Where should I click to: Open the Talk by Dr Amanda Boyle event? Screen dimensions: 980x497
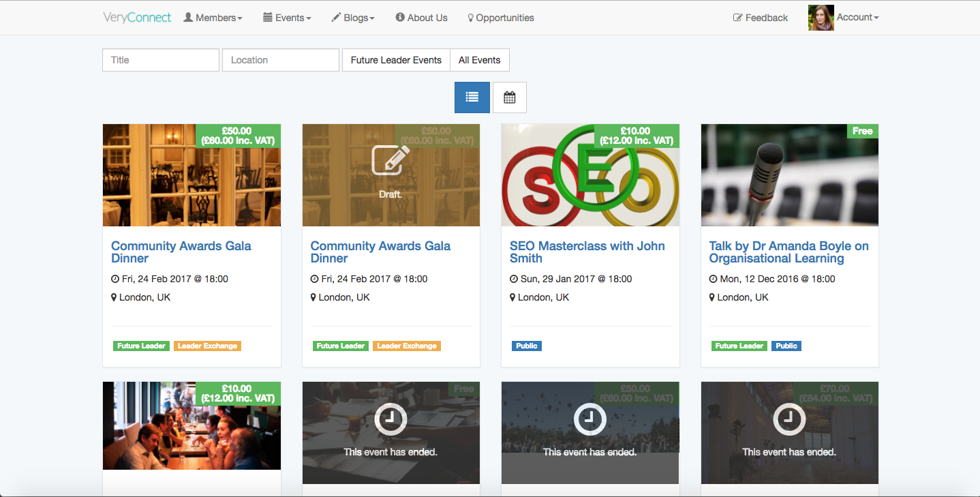(789, 252)
